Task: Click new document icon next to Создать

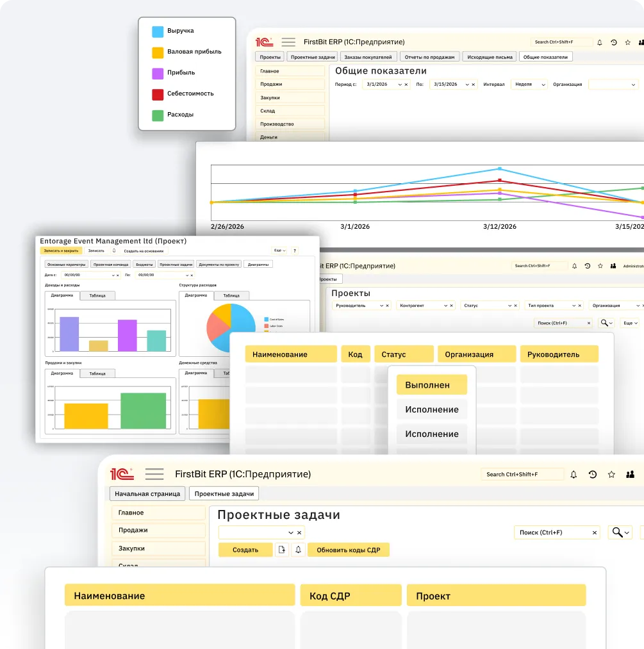Action: click(x=282, y=550)
